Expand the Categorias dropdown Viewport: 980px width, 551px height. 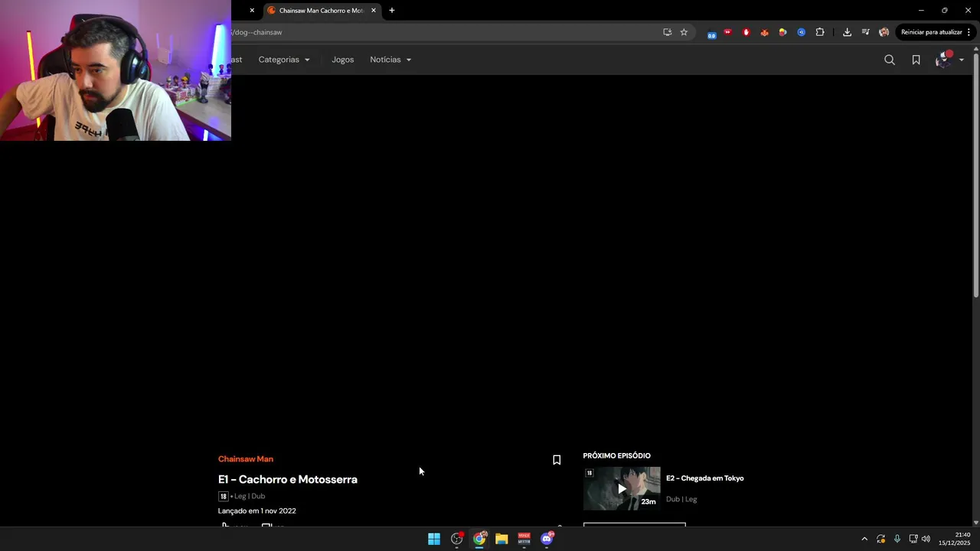click(284, 60)
